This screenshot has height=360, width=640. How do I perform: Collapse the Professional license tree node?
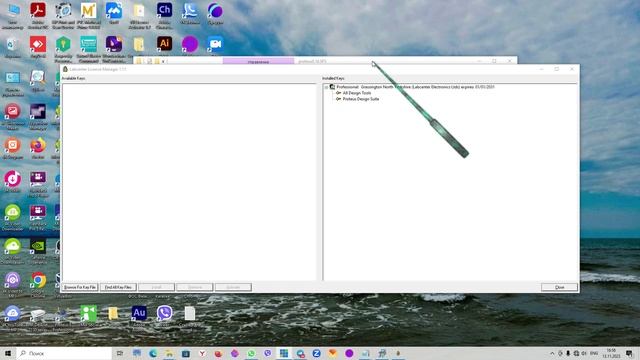[x=326, y=87]
